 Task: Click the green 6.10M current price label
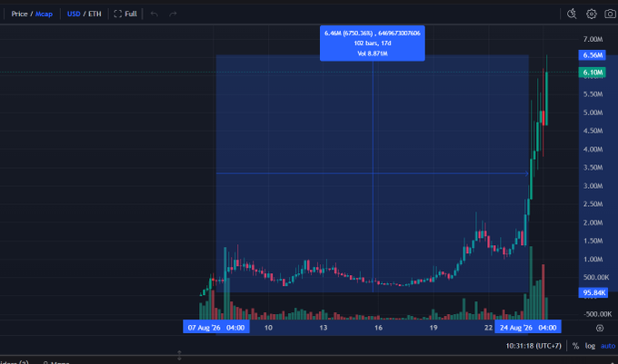point(592,73)
